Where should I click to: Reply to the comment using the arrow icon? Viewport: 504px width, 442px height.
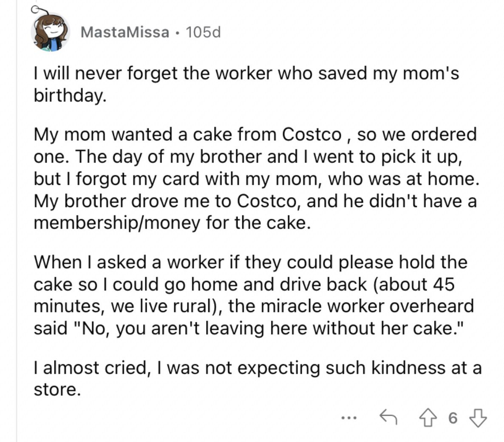[388, 417]
